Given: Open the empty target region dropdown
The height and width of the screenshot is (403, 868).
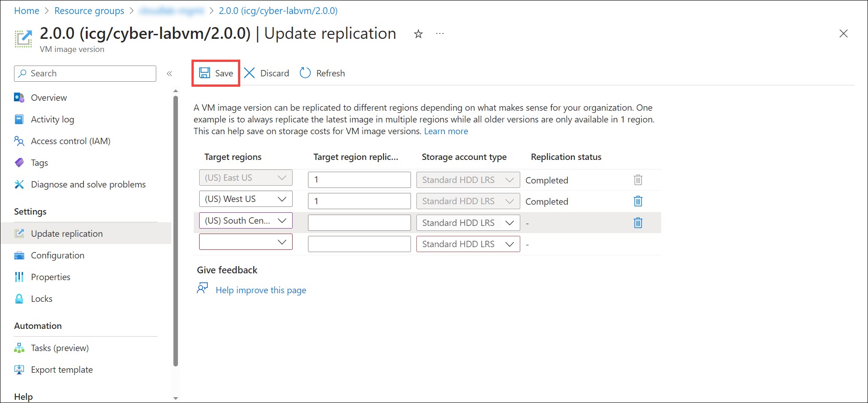Looking at the screenshot, I should pos(246,242).
